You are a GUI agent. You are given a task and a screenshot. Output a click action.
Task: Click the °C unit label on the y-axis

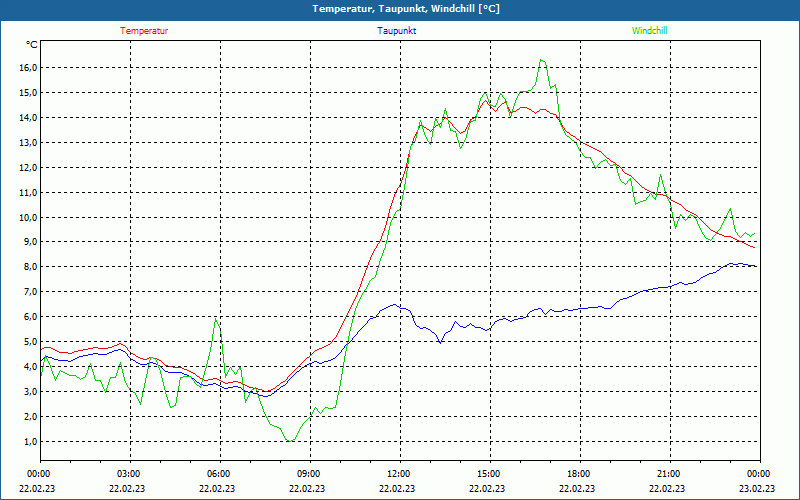(31, 45)
